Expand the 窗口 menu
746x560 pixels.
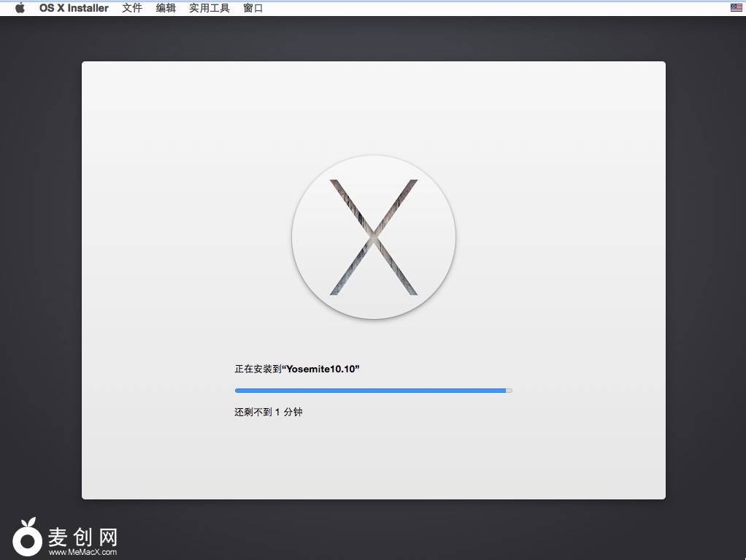(x=253, y=8)
